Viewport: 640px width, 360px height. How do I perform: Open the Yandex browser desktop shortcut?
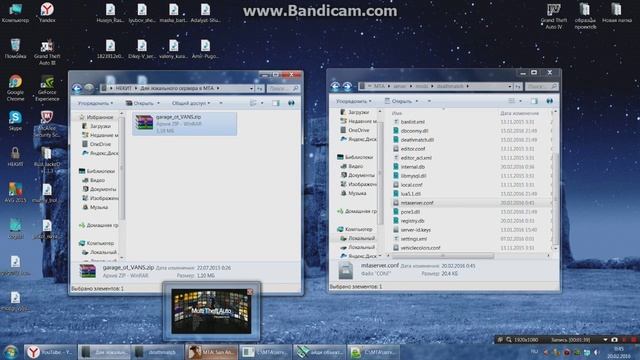[47, 12]
